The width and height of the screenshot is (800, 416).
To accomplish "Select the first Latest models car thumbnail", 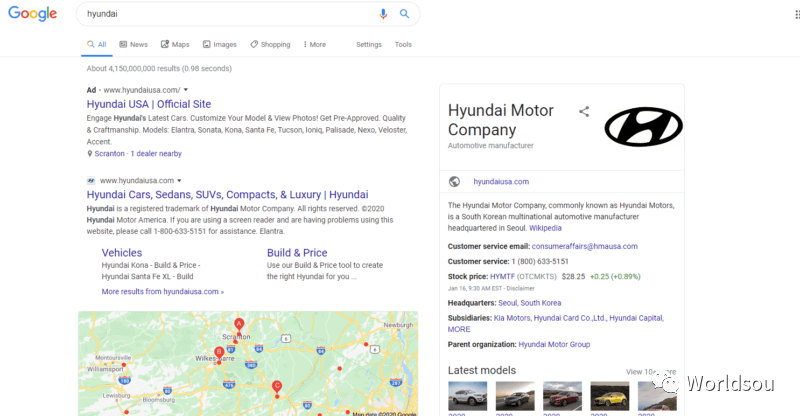I will pos(468,396).
